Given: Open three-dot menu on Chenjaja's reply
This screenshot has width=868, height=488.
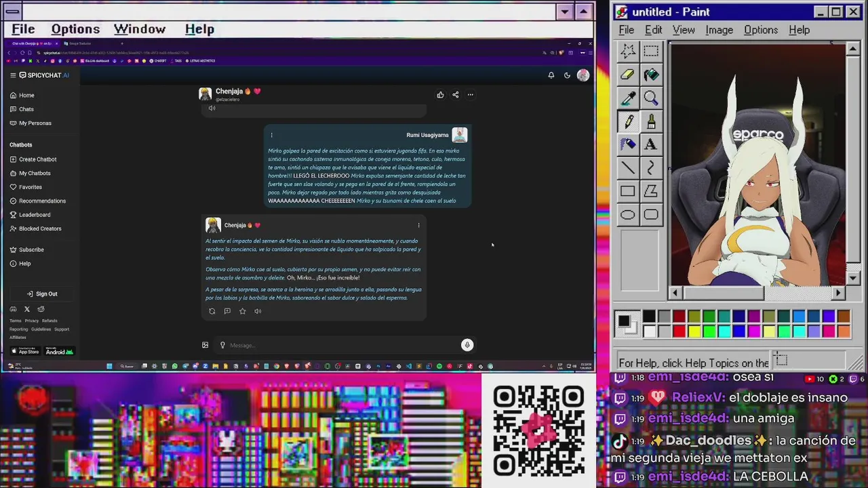Looking at the screenshot, I should [x=418, y=225].
